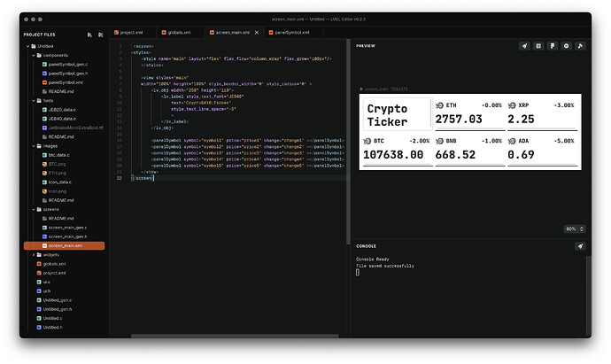Open Untitled.h in the file tree
This screenshot has width=611, height=364.
pos(52,328)
